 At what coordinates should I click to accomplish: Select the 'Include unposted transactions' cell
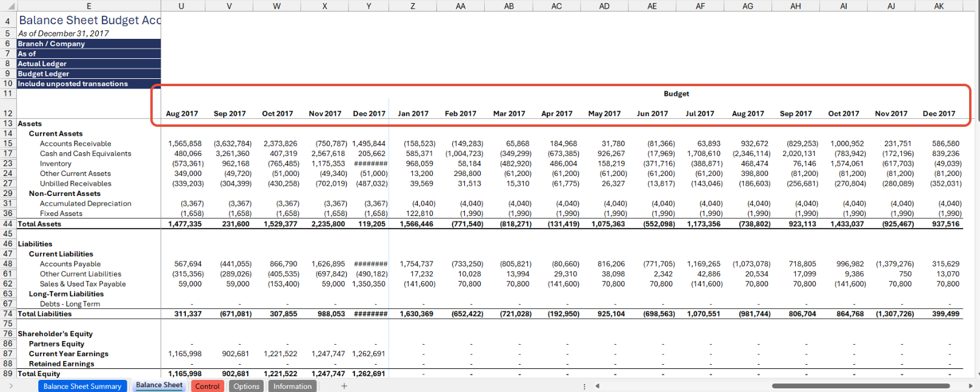pos(88,84)
